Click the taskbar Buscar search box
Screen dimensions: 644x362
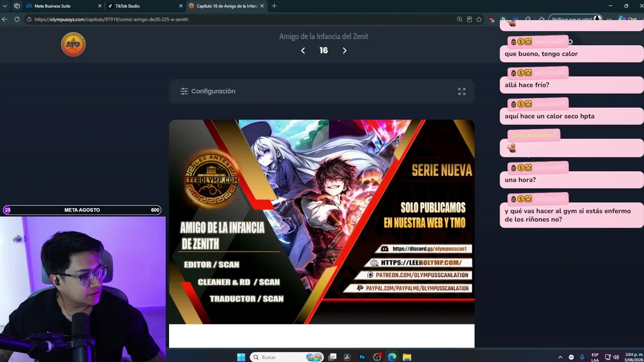coord(287,357)
